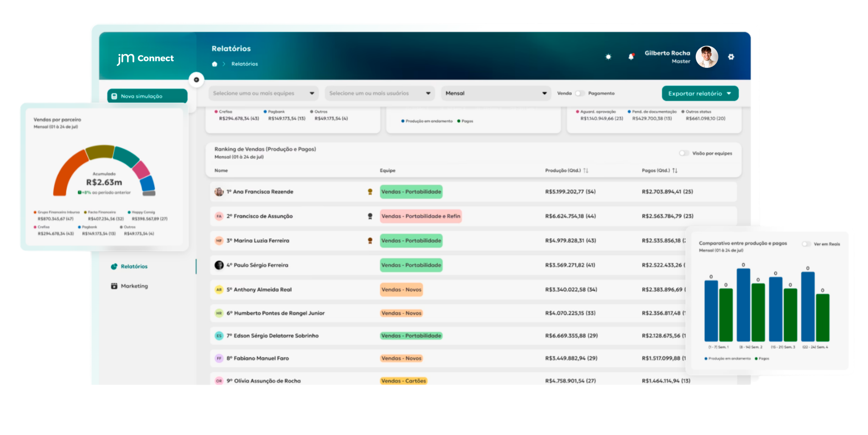Open the equipes selection dropdown
Viewport: 868px width, 435px height.
point(263,93)
